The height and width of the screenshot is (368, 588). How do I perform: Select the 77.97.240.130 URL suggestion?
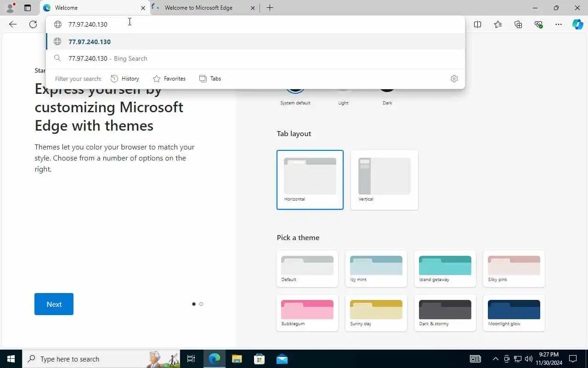coord(255,41)
